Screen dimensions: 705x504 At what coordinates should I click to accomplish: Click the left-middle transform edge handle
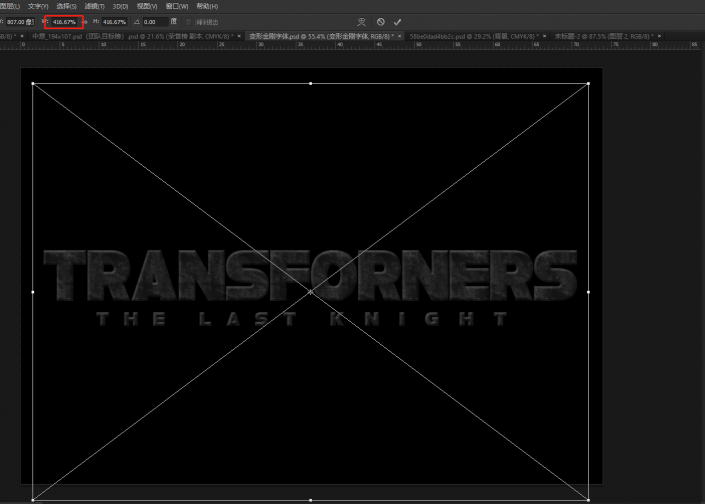(33, 292)
